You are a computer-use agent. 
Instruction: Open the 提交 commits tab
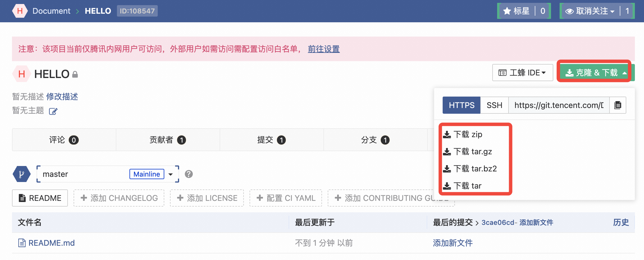271,140
